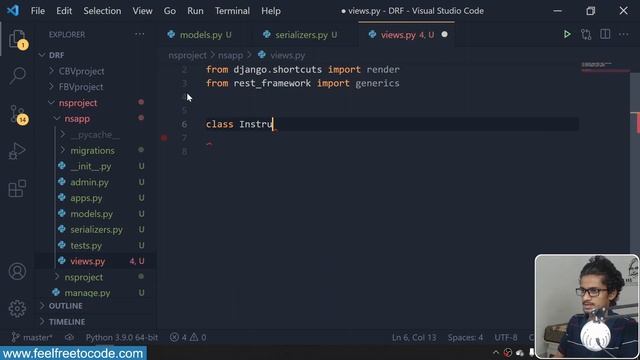Open the View menu
The height and width of the screenshot is (360, 640).
[x=142, y=11]
